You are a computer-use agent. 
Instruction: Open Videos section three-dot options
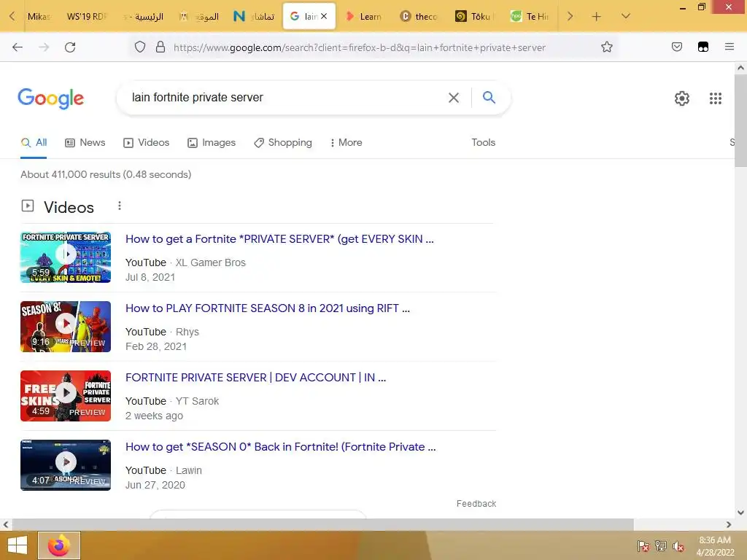120,206
